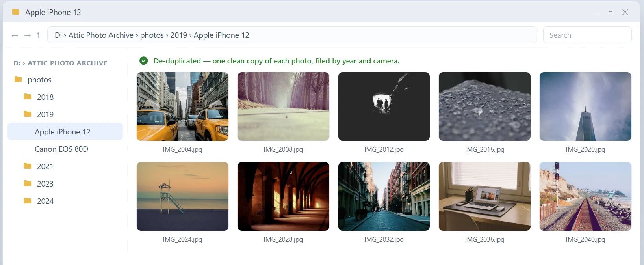The width and height of the screenshot is (644, 265).
Task: Click the 2023 folder icon
Action: [x=28, y=183]
